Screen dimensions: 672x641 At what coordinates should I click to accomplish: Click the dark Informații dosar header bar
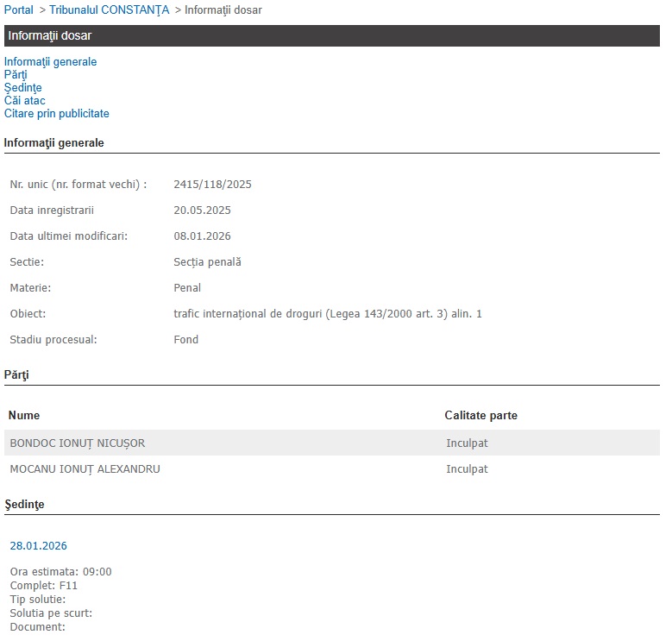click(331, 36)
